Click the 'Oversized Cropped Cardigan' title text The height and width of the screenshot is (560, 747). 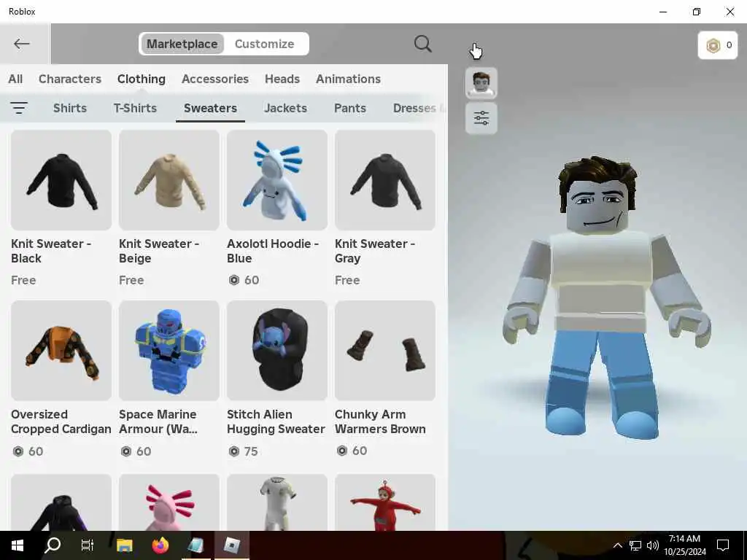61,421
